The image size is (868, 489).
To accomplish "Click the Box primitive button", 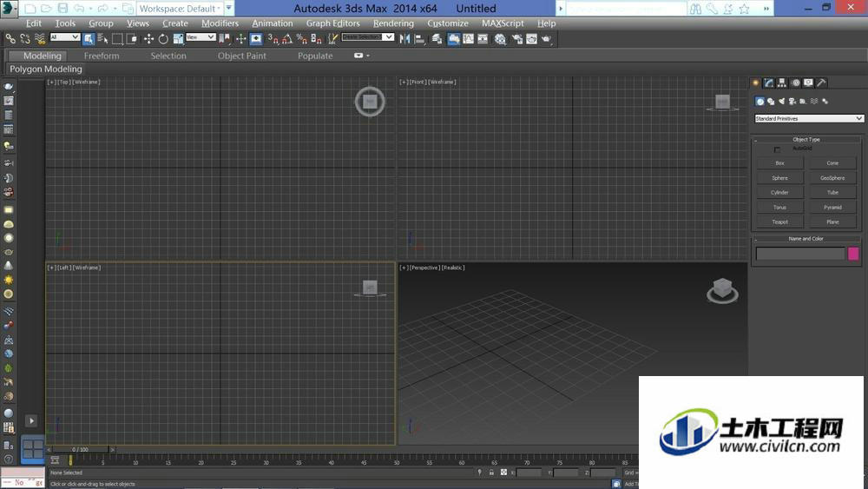I will point(779,162).
